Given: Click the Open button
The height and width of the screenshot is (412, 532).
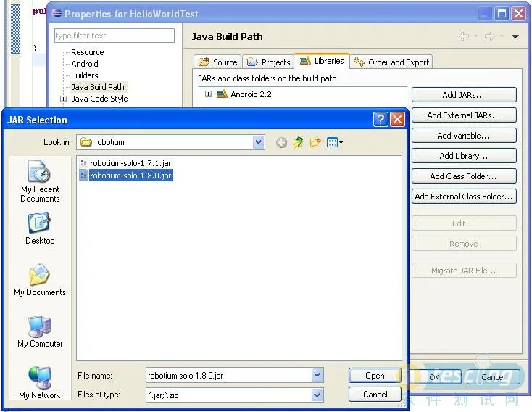Looking at the screenshot, I should pos(375,376).
